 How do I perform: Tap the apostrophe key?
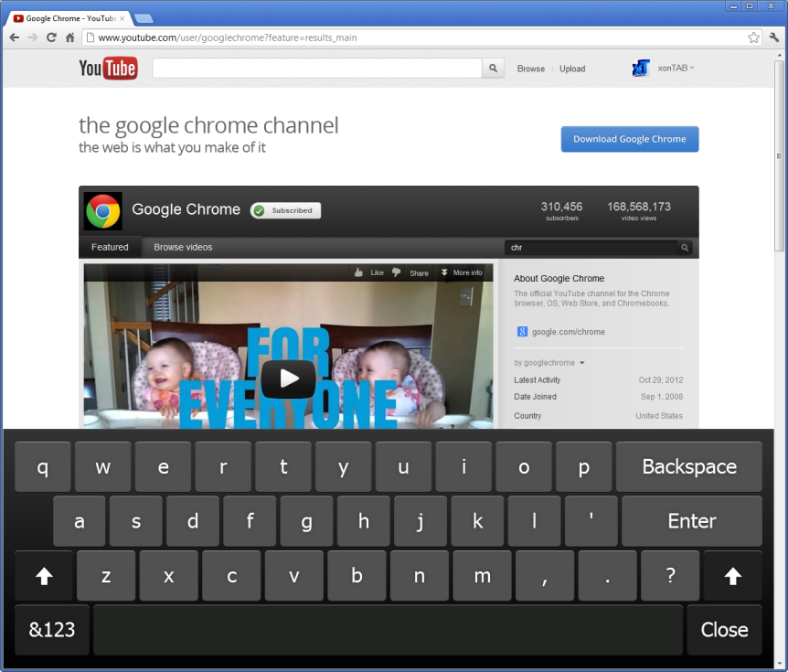tap(591, 521)
